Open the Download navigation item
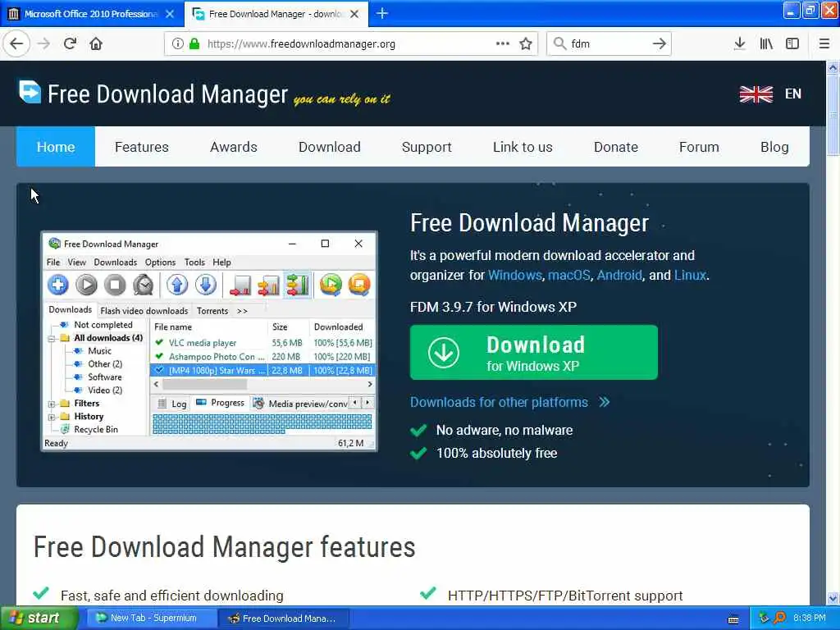 (330, 147)
